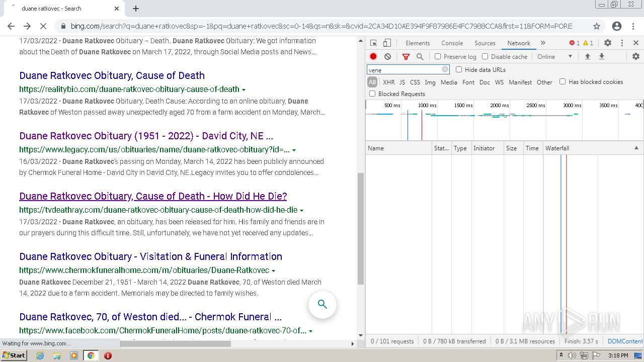This screenshot has height=362, width=644.
Task: Click the red error count indicator
Action: coord(574,43)
